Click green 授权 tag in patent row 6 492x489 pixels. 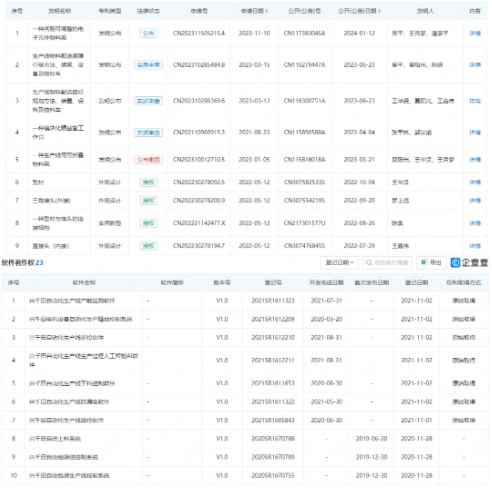148,182
